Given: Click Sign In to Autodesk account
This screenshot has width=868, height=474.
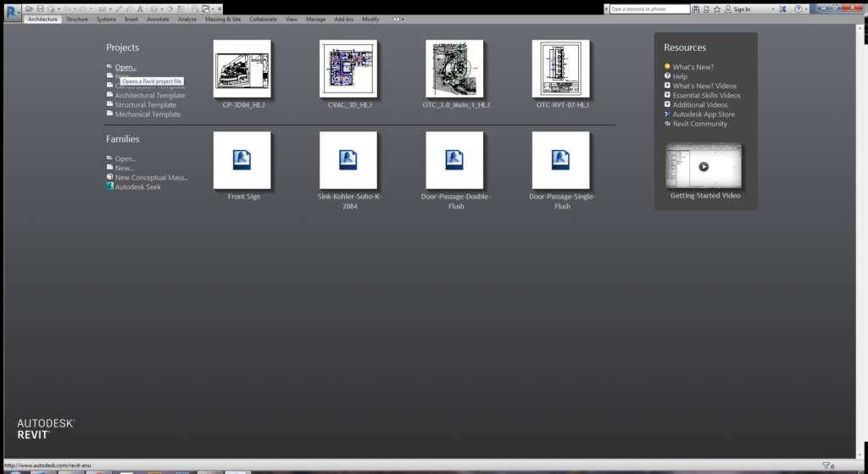Looking at the screenshot, I should (x=737, y=8).
